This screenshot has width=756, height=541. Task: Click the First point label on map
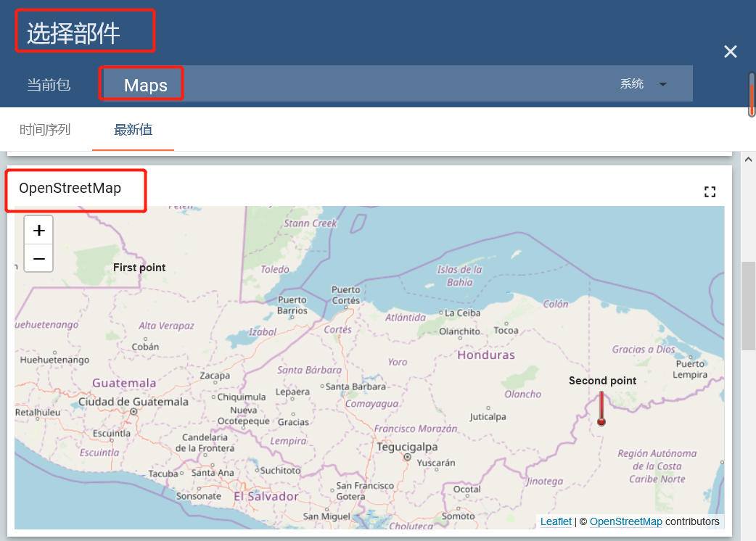139,268
